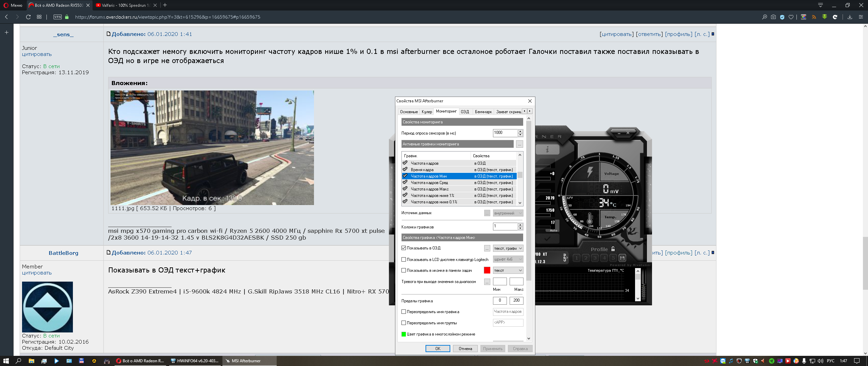Viewport: 868px width, 366px height.
Task: Click the red tray icon color swatch
Action: tap(487, 270)
